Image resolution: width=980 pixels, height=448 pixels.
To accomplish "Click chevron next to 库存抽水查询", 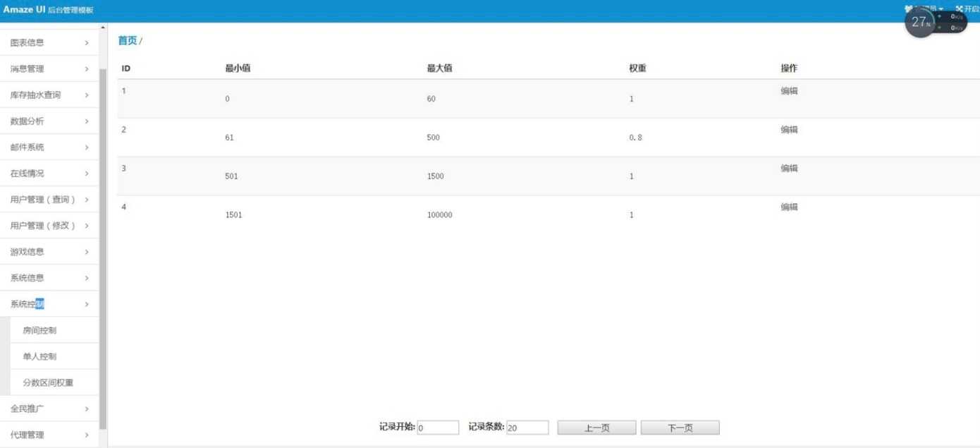I will pos(87,95).
